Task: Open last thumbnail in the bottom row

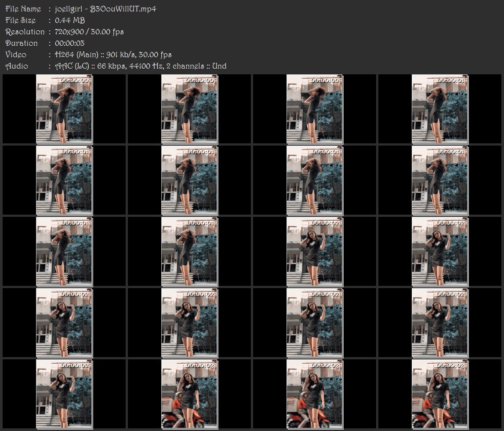Action: click(440, 394)
